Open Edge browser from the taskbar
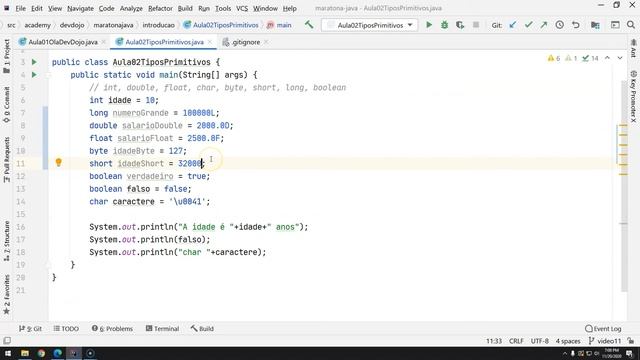 coord(58,353)
